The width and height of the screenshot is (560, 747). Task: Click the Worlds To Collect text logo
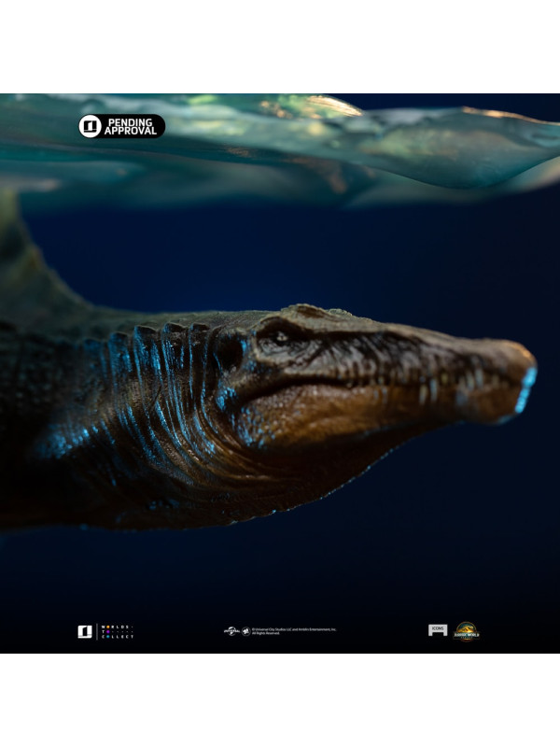118,632
